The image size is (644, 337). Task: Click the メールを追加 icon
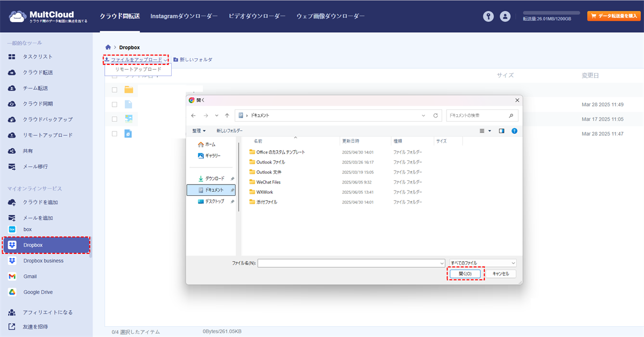pos(12,218)
